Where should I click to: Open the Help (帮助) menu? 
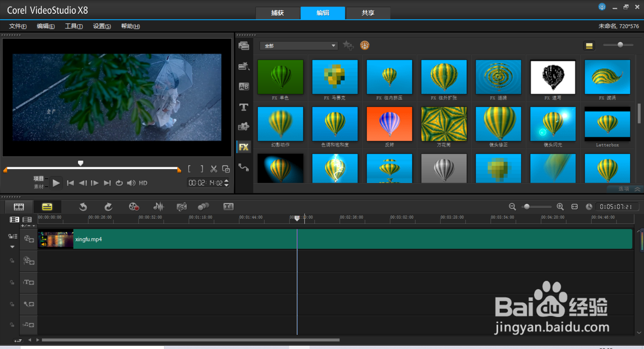[x=130, y=26]
